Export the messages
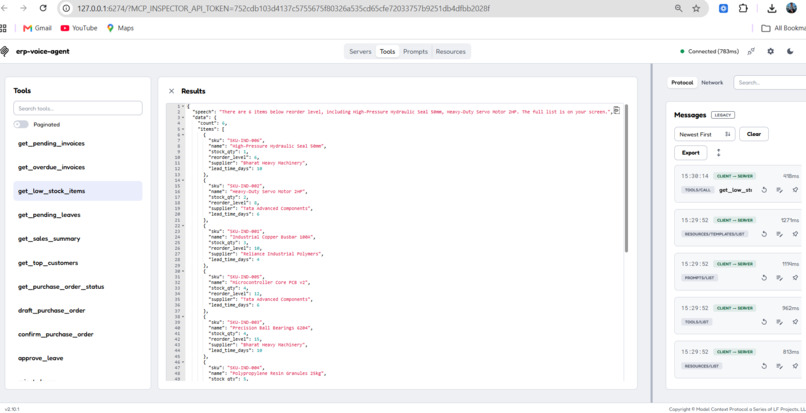Viewport: 806px width, 413px height. [x=690, y=153]
